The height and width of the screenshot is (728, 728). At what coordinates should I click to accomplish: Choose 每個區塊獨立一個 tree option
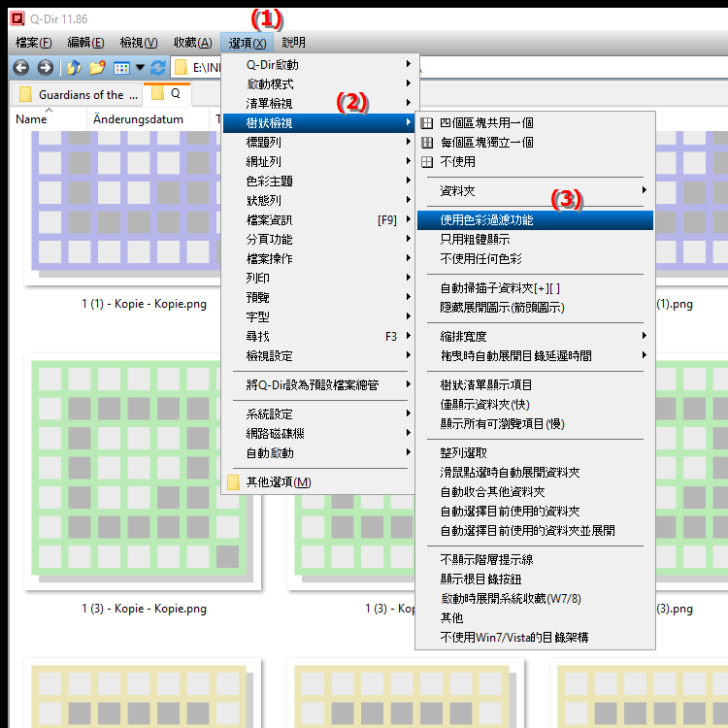point(535,143)
